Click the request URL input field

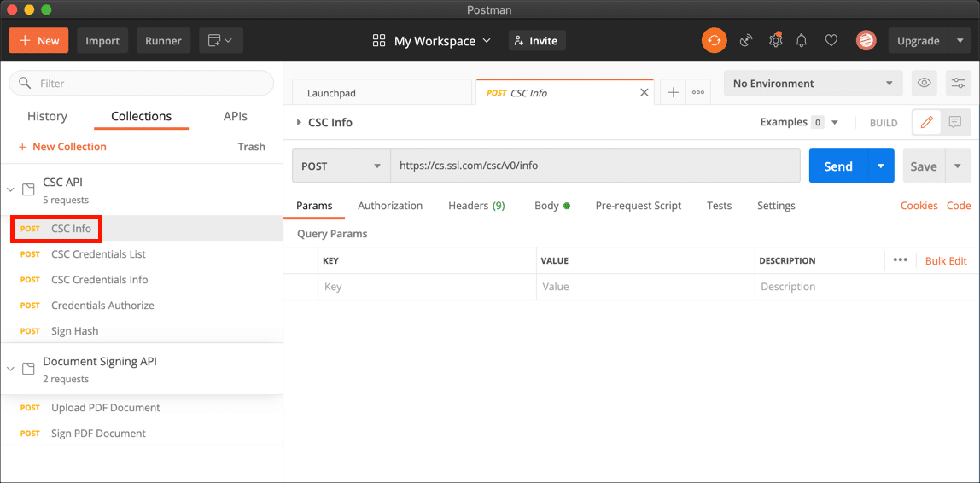tap(595, 166)
